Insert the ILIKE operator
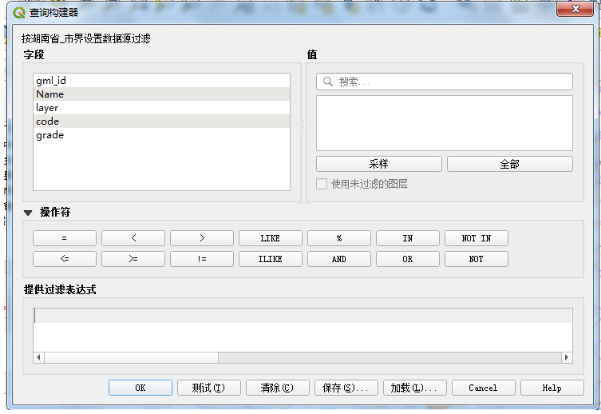Image resolution: width=601 pixels, height=414 pixels. coord(271,259)
